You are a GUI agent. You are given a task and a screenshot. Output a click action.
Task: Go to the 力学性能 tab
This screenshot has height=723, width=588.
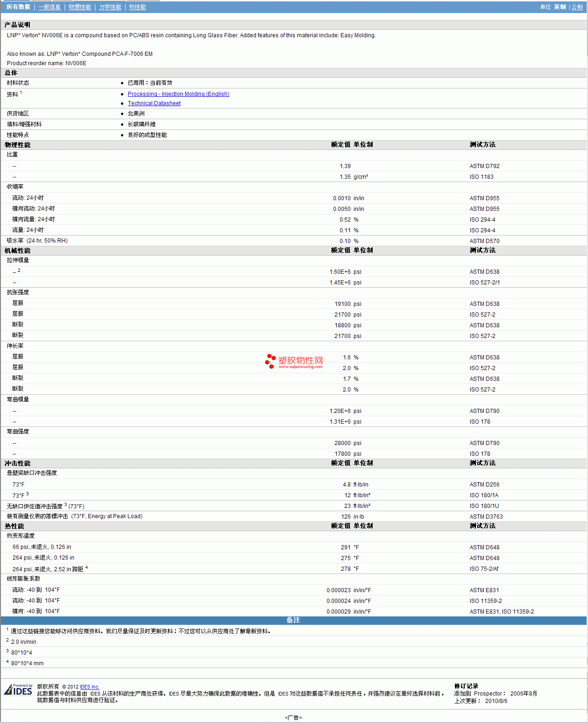(110, 7)
